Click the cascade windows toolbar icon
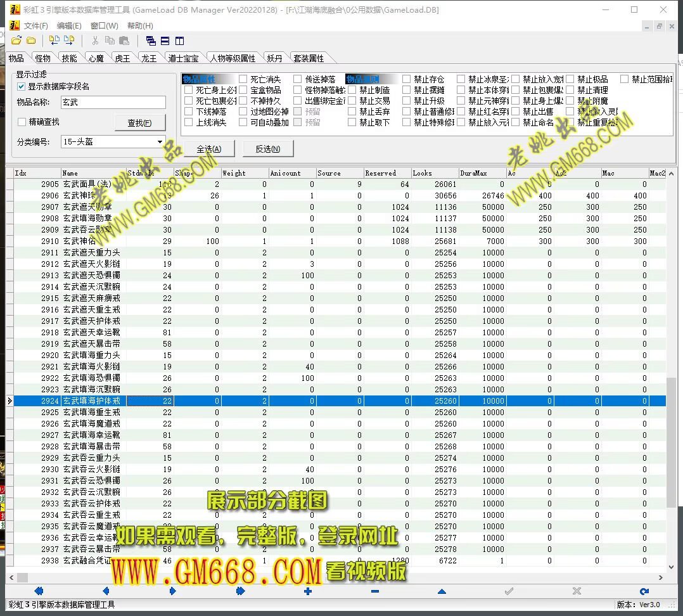 (151, 41)
